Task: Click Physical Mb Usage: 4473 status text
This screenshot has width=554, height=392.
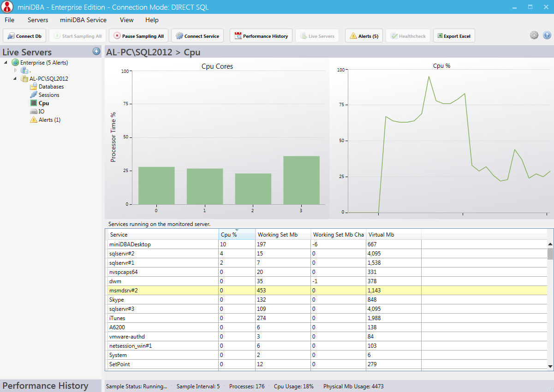Action: click(x=353, y=386)
